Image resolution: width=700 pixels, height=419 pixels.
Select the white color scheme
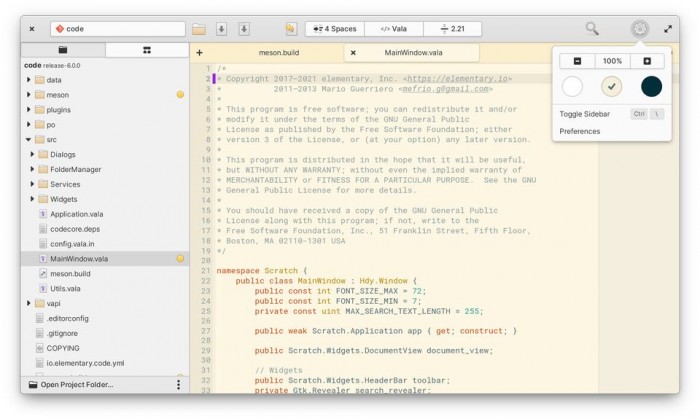pyautogui.click(x=572, y=87)
